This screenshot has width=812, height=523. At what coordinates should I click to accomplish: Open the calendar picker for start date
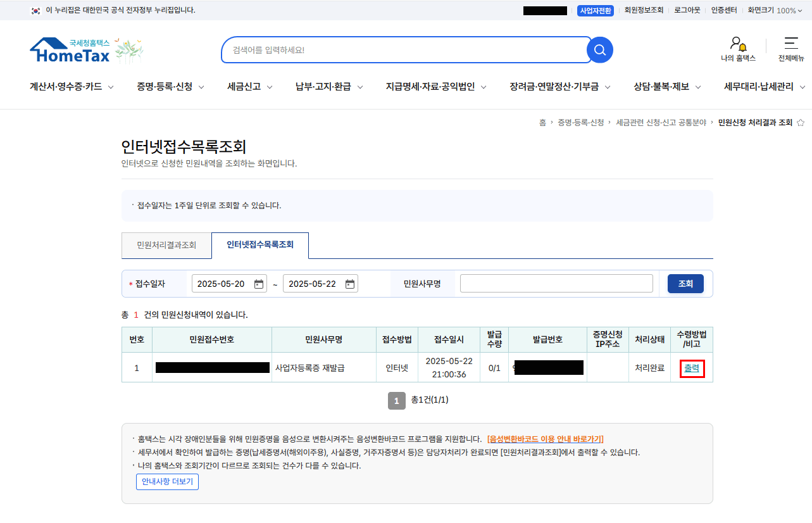(259, 283)
